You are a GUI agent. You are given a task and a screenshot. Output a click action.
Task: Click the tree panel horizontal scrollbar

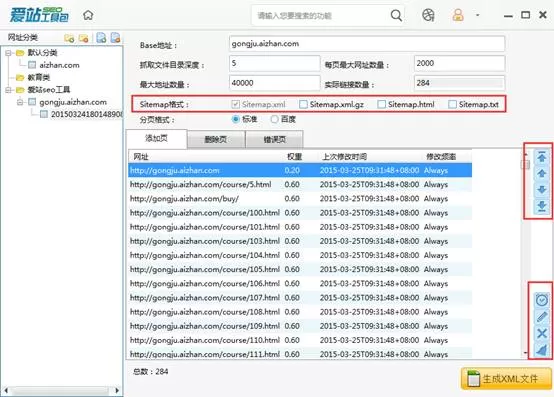point(61,391)
